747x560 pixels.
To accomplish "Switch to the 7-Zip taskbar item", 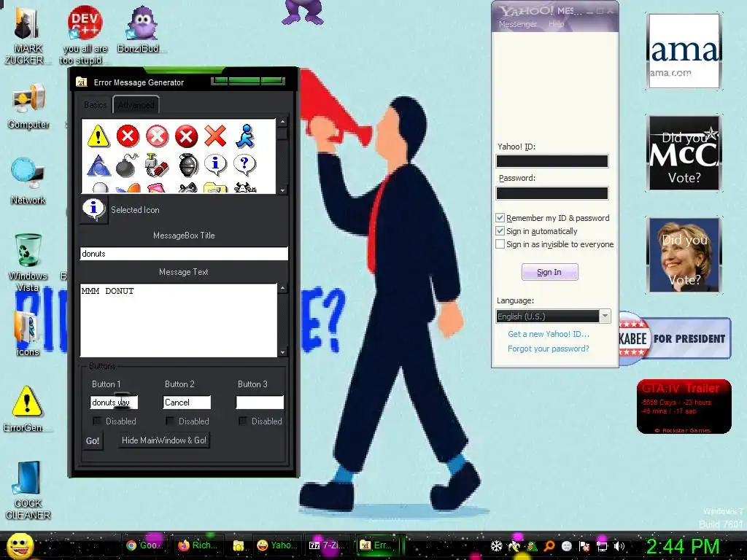I will [326, 545].
